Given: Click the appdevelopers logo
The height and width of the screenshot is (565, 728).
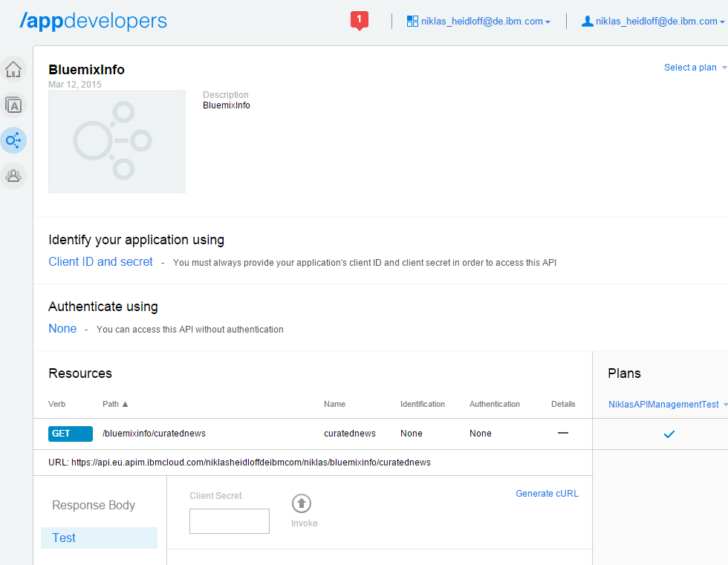Looking at the screenshot, I should coord(94,21).
